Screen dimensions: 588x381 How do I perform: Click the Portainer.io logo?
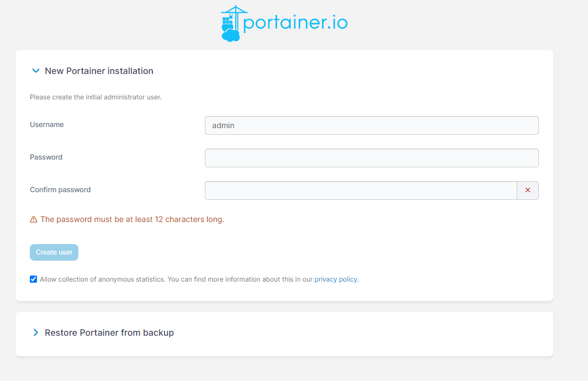pos(284,23)
